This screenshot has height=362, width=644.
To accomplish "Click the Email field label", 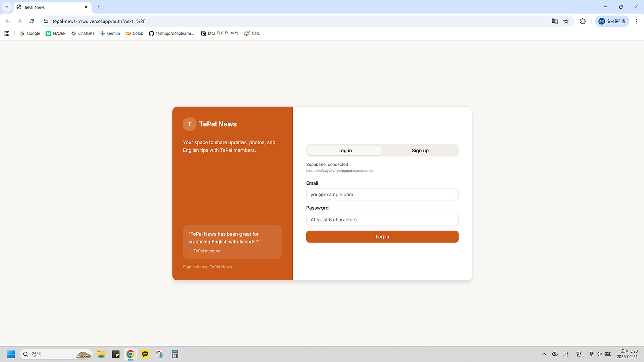I will [x=312, y=183].
